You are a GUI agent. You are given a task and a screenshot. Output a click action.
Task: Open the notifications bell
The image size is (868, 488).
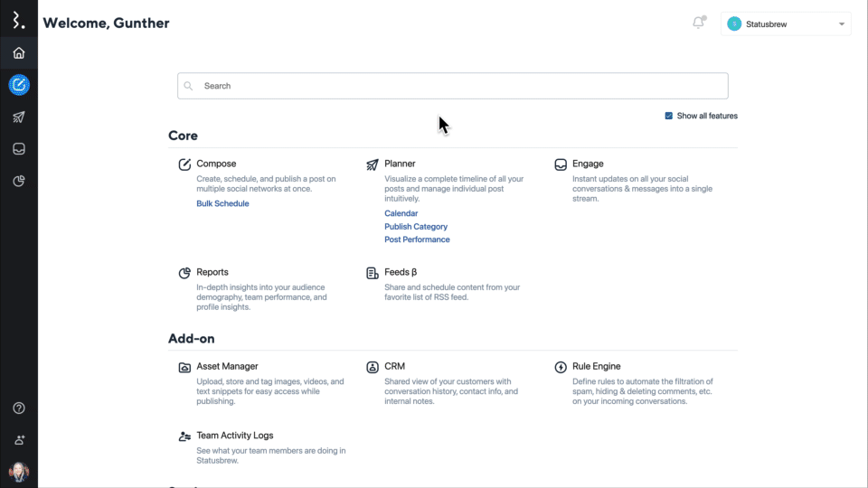point(698,23)
